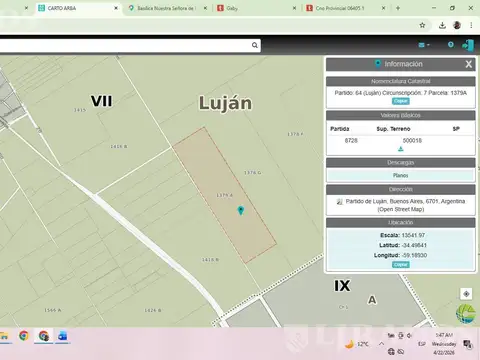
Task: Switch to Basílica Nuestra Señora tab
Action: [167, 8]
